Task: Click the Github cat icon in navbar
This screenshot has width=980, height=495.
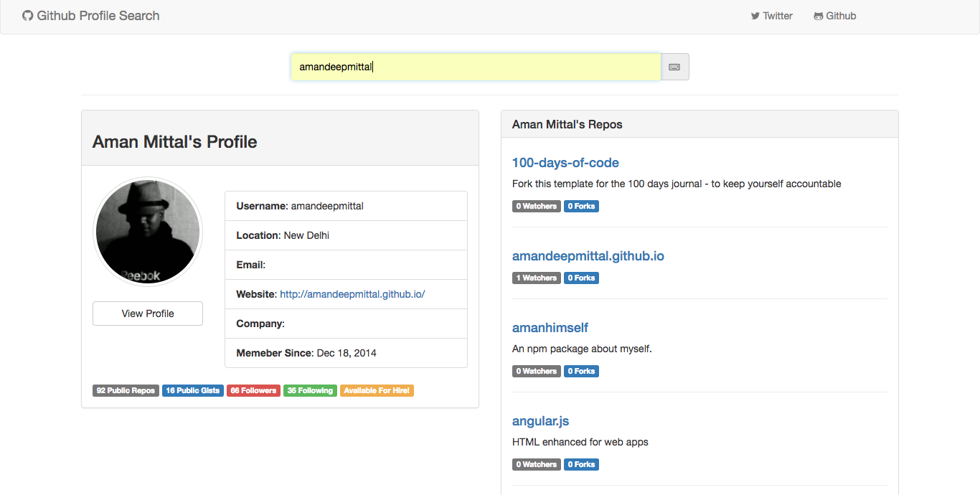Action: [819, 16]
